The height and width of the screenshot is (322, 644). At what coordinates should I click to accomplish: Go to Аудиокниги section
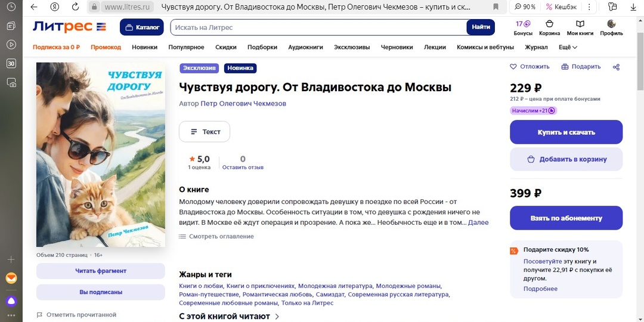click(305, 47)
